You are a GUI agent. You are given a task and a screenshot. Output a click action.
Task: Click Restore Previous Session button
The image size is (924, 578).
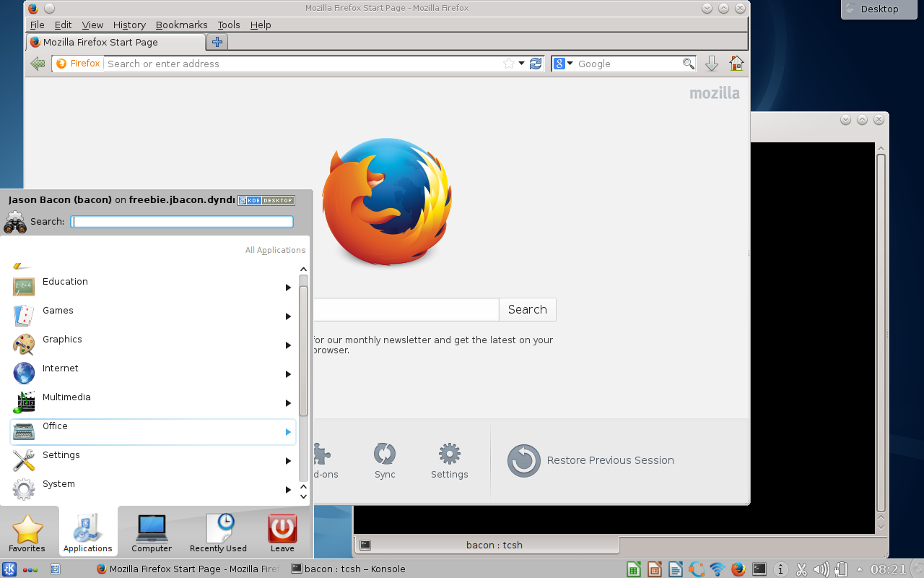590,460
